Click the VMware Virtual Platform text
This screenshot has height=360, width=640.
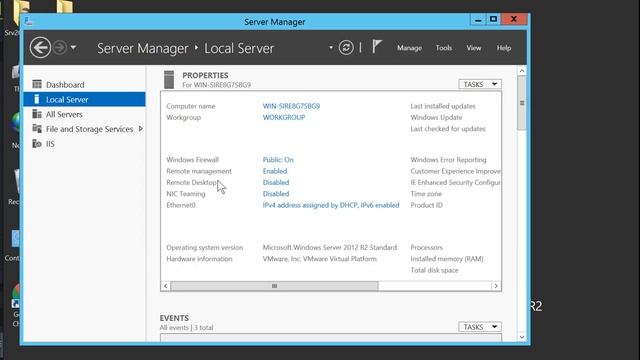(320, 259)
